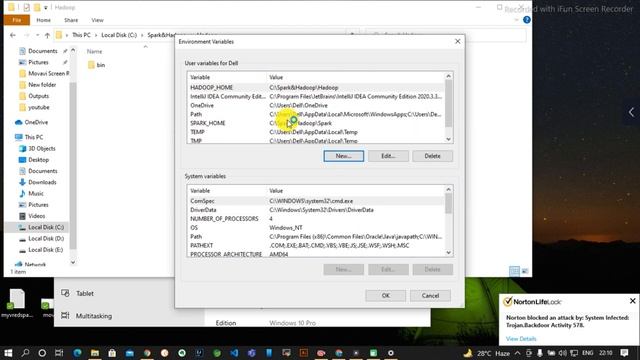This screenshot has height=360, width=640.
Task: Click 'This PC' in address breadcrumb
Action: coord(81,35)
